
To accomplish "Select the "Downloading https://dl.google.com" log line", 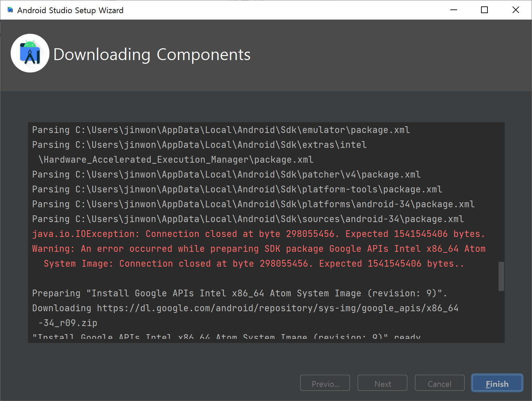I will (245, 308).
